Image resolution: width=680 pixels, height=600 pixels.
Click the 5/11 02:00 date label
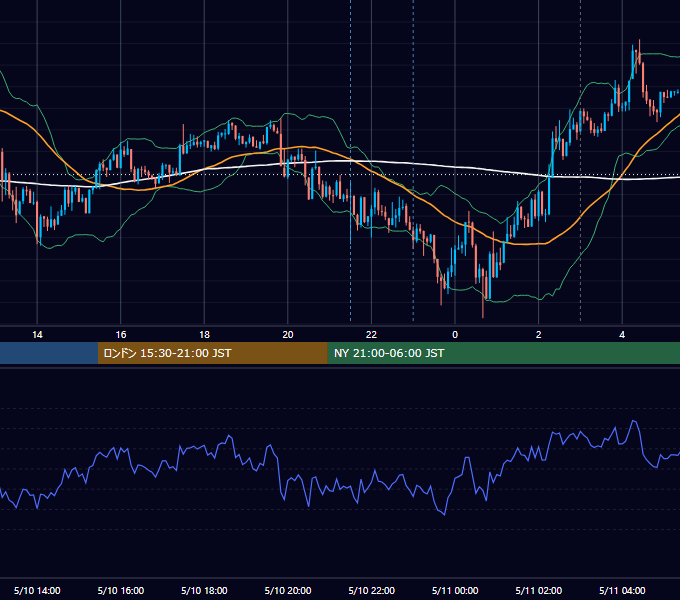(x=539, y=590)
